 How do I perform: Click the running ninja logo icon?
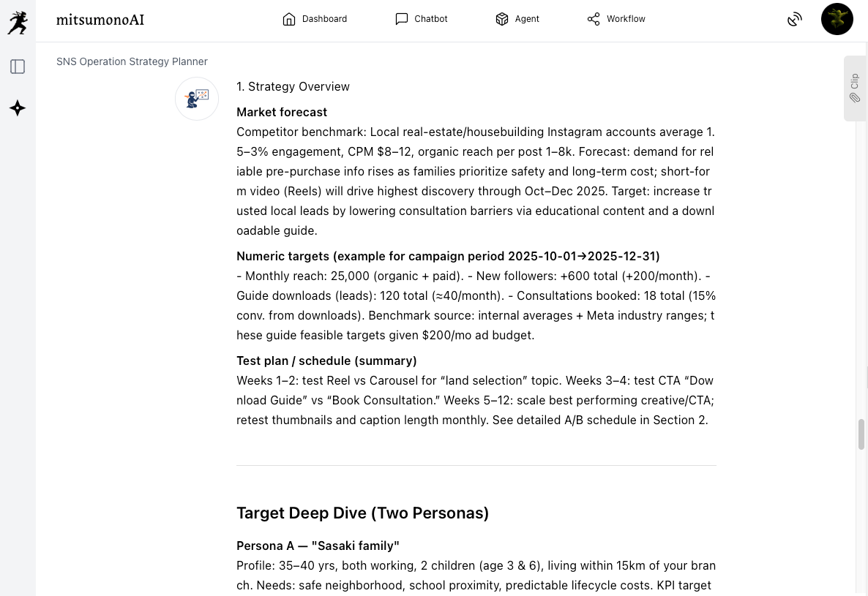(18, 22)
